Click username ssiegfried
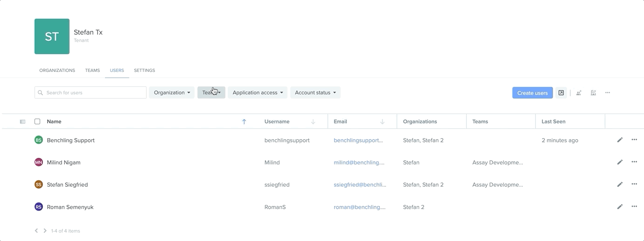The height and width of the screenshot is (241, 644). (x=277, y=184)
